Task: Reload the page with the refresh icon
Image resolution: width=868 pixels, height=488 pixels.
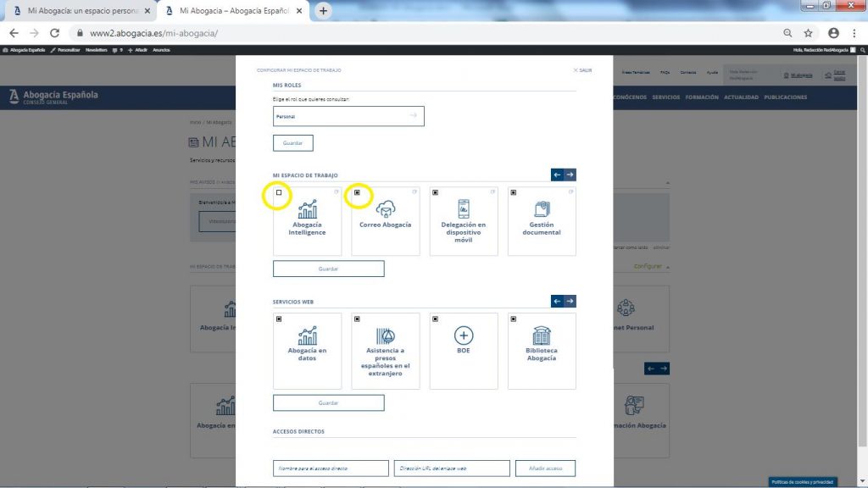Action: coord(54,33)
